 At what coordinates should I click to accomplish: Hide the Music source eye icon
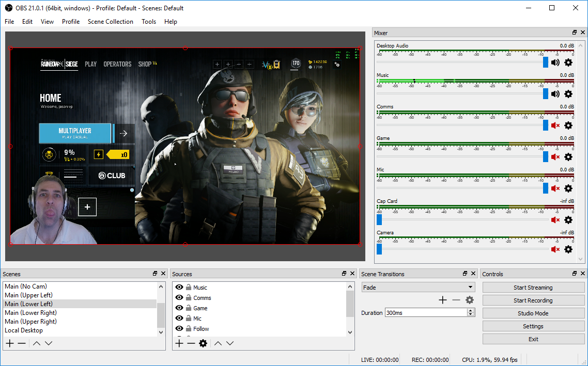click(179, 288)
